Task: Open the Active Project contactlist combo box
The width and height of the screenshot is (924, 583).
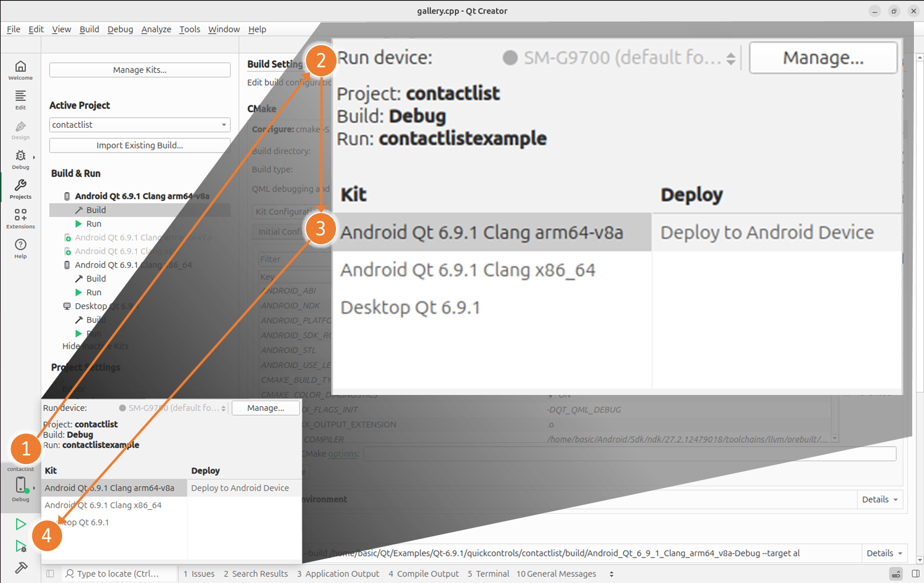Action: 140,125
